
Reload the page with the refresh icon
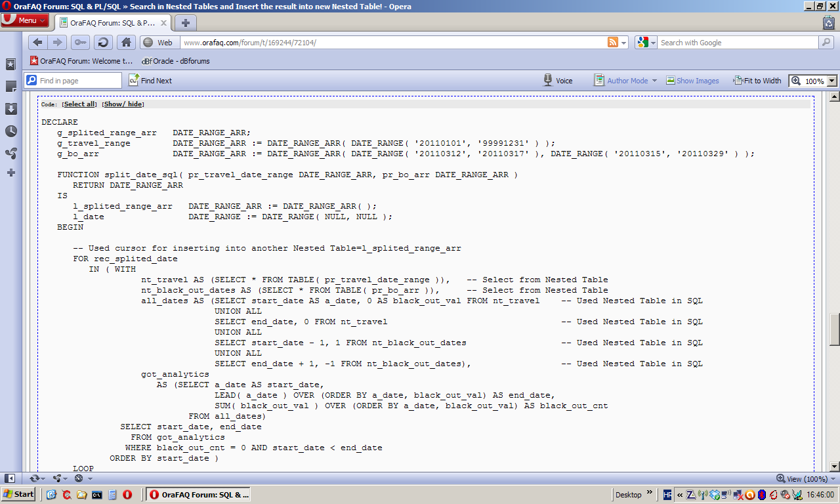tap(103, 42)
